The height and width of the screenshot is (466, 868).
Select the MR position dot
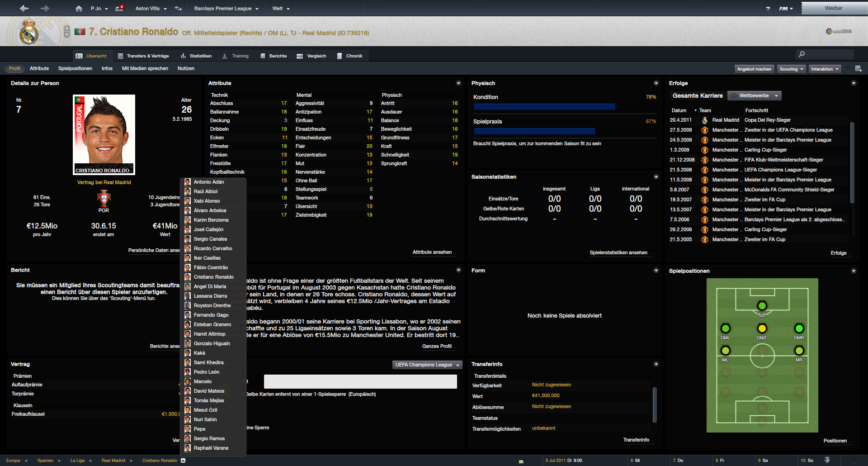click(x=799, y=351)
